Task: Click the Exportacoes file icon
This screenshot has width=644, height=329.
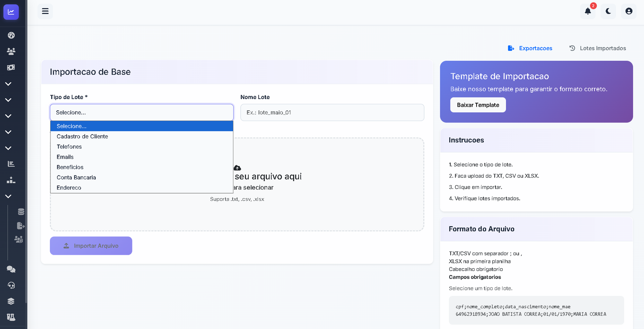Action: coord(511,48)
